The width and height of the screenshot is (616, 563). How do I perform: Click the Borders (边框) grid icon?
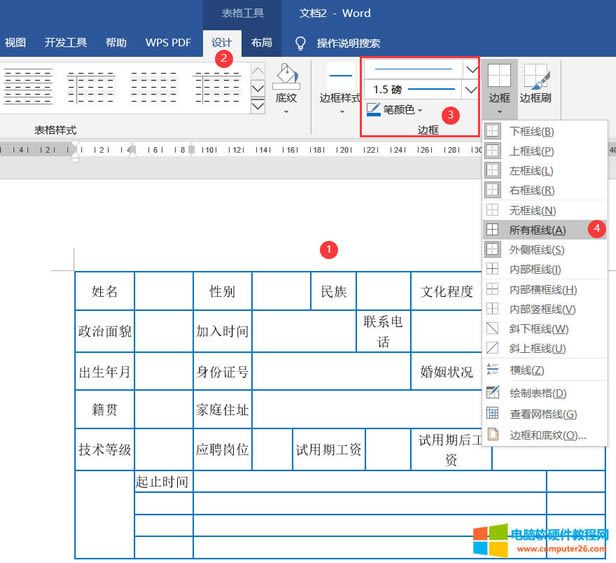(x=499, y=77)
